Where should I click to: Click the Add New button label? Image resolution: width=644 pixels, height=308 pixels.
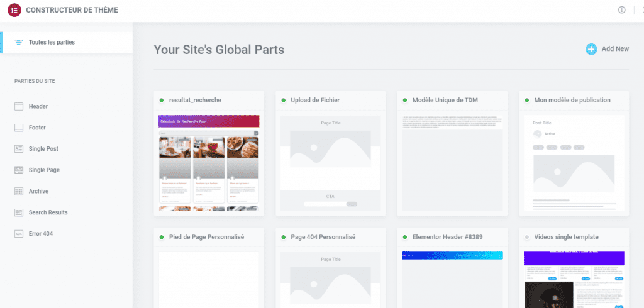click(x=615, y=49)
